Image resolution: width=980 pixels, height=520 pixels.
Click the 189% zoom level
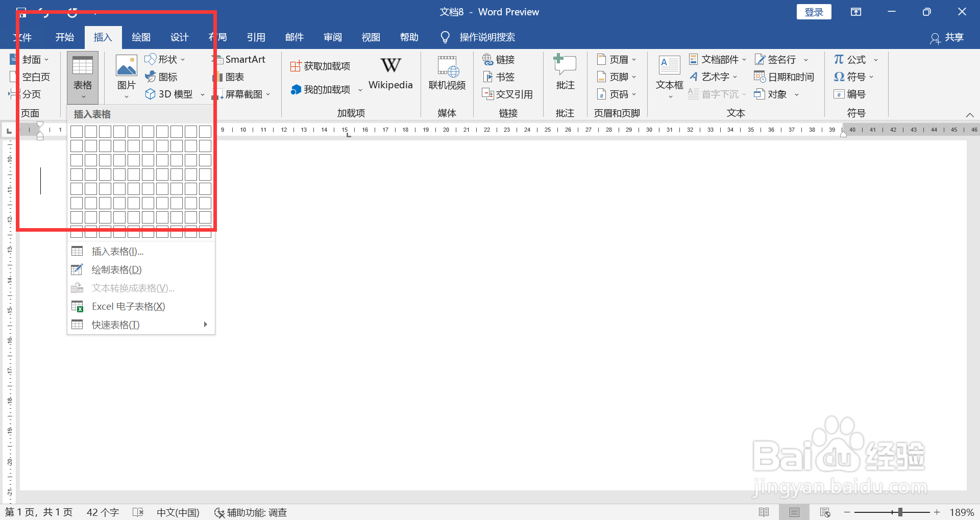click(962, 512)
